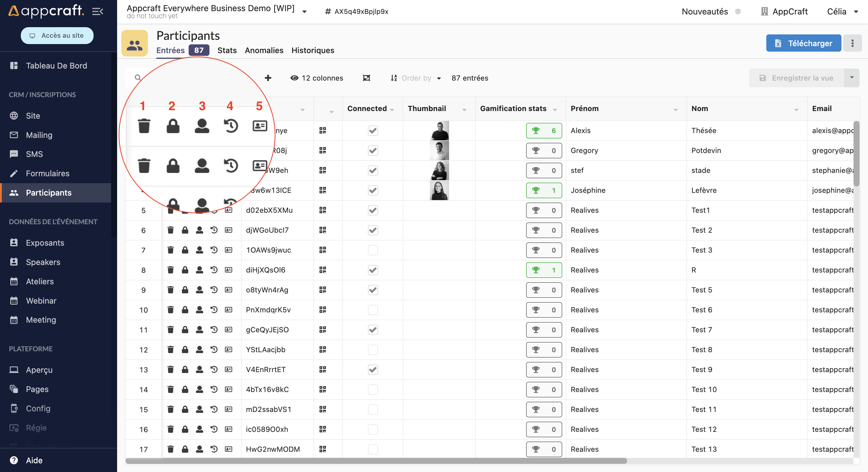Click the Télécharger button
This screenshot has height=472, width=868.
pos(803,43)
